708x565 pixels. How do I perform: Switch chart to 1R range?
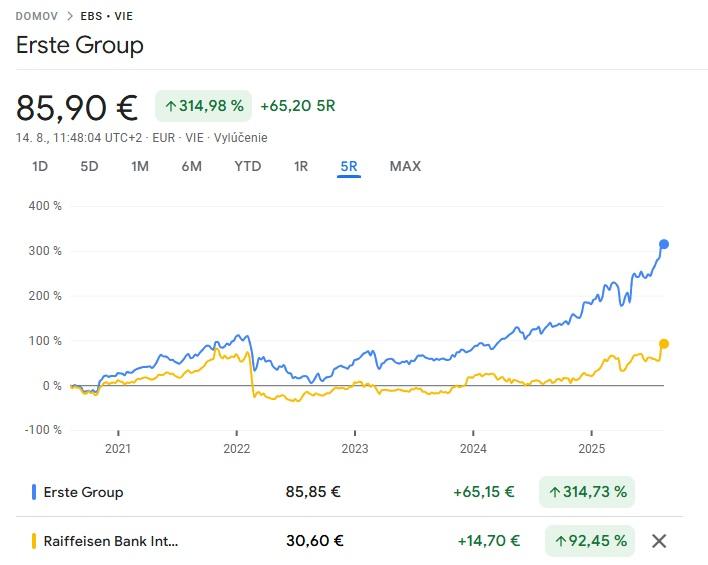[x=300, y=166]
